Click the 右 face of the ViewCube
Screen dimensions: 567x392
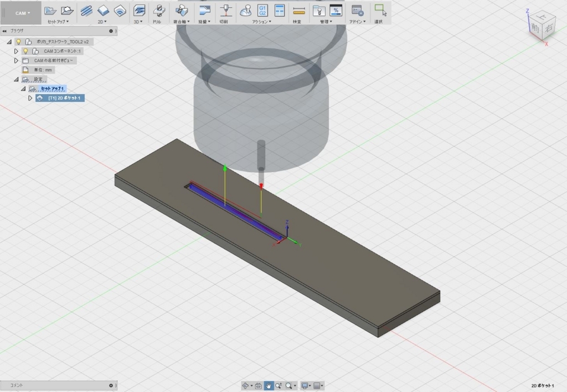pos(549,28)
